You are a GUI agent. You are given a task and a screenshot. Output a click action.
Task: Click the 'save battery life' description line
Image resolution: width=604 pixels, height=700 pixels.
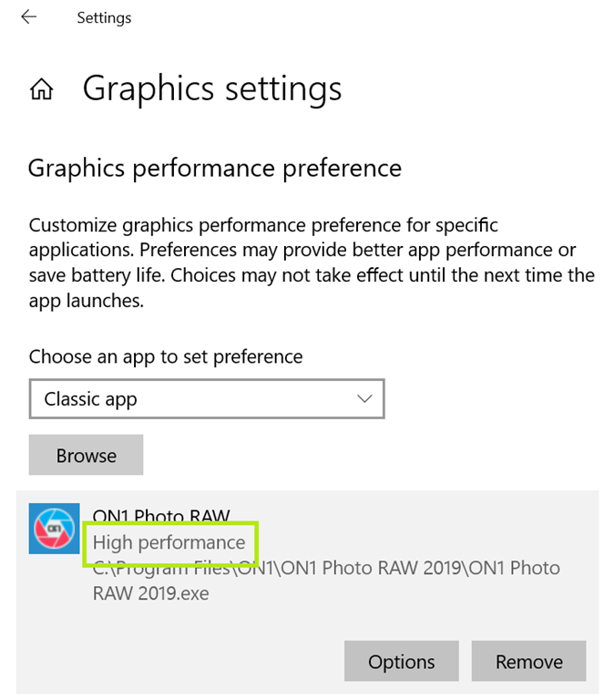[x=311, y=275]
